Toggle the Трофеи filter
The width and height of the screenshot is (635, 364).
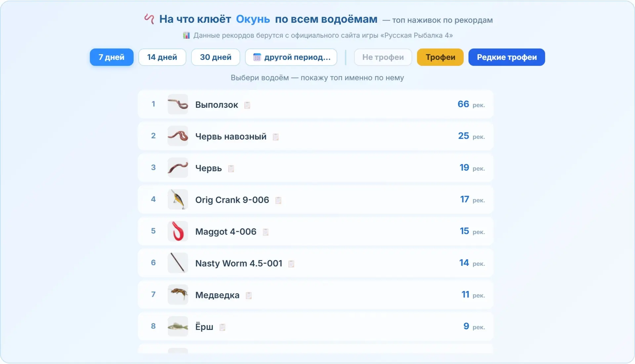[440, 57]
